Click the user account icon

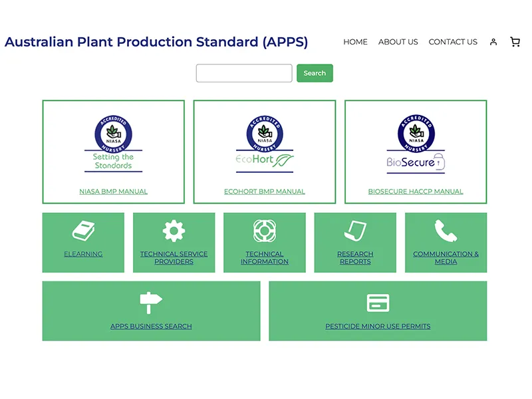(493, 42)
